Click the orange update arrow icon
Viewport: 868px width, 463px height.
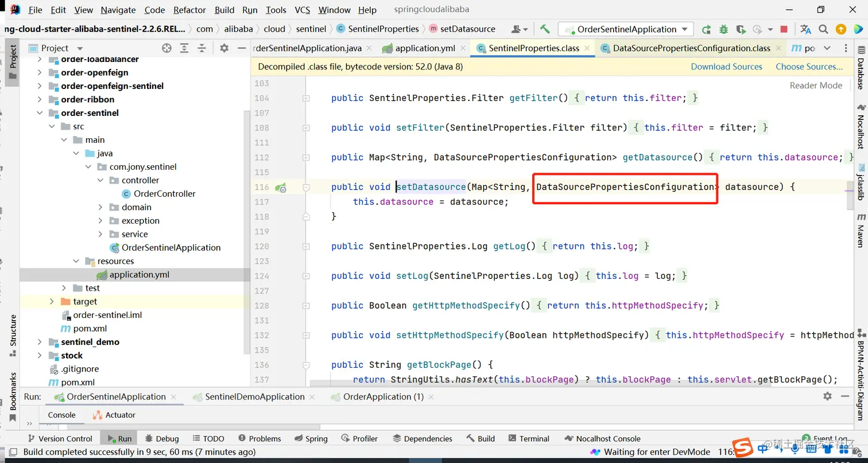841,29
